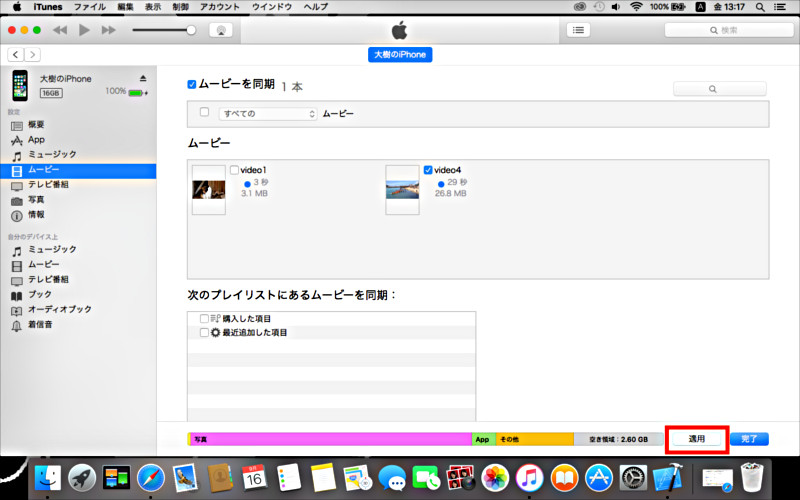Open Notification Center icon
The width and height of the screenshot is (800, 500).
pos(780,7)
